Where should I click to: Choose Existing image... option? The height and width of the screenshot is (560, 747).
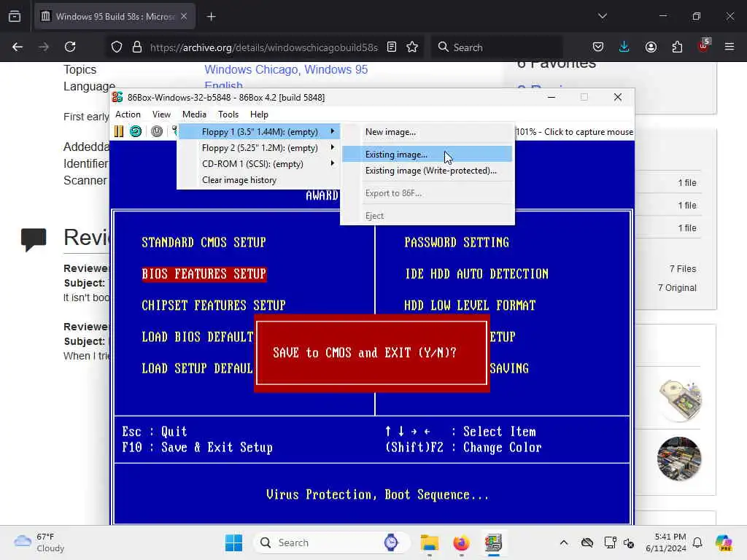coord(427,155)
